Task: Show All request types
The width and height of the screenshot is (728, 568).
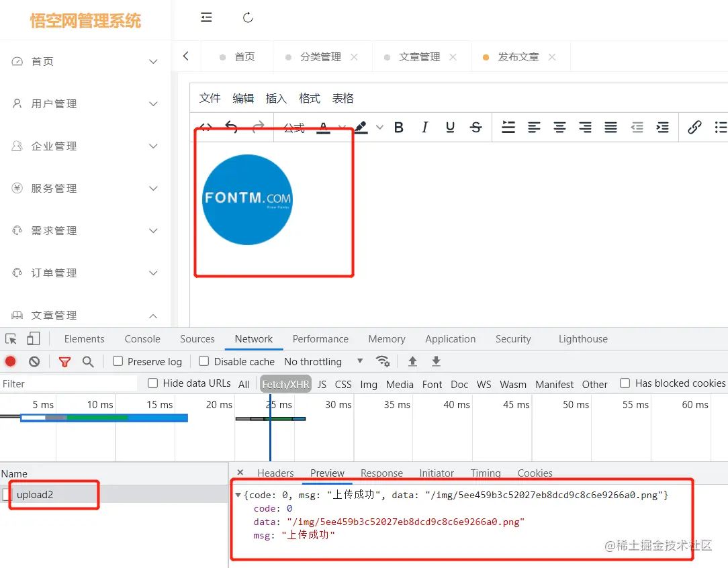Action: [244, 384]
